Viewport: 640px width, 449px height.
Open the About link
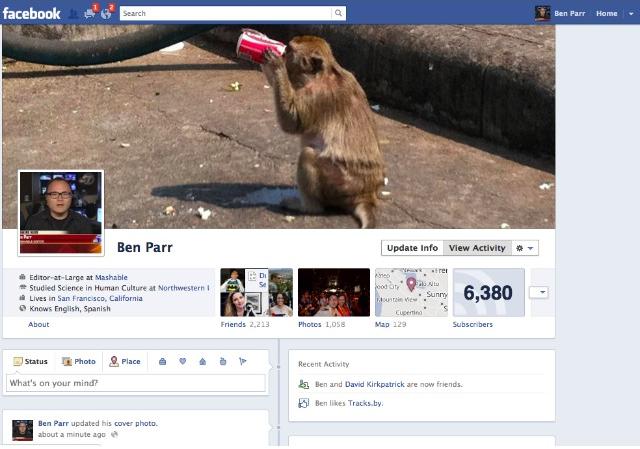(x=38, y=325)
